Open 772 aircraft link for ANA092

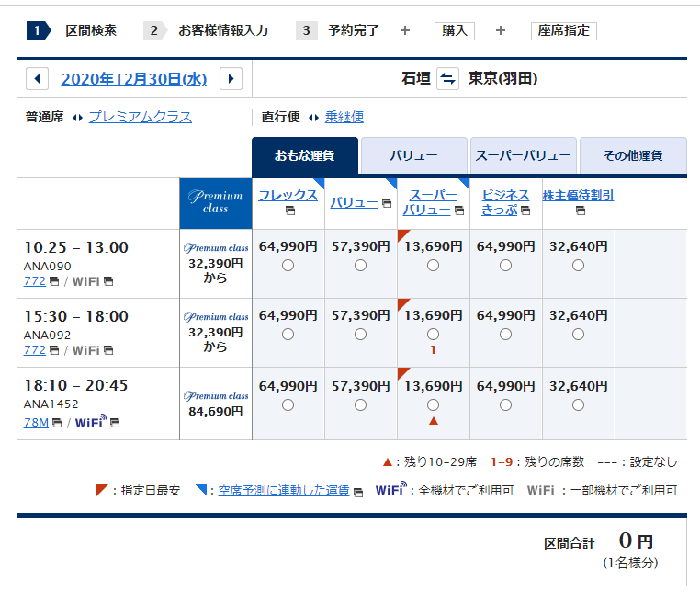(x=35, y=350)
